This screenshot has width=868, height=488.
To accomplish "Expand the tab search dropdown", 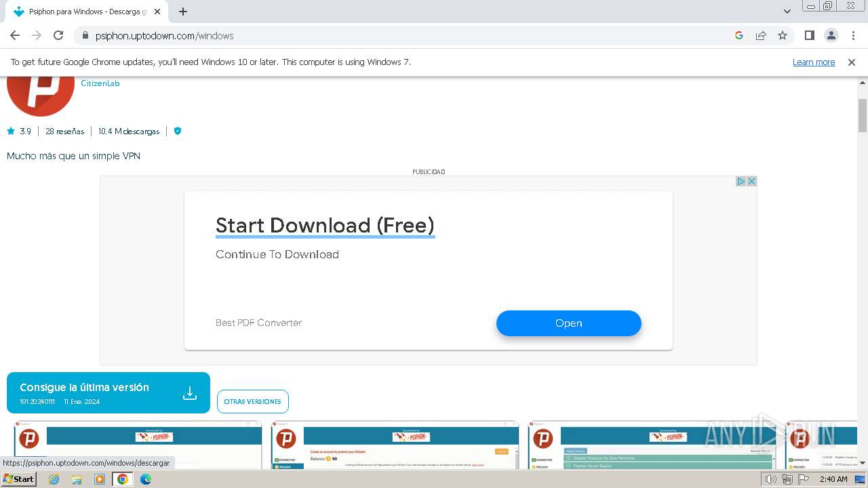I will pyautogui.click(x=787, y=12).
